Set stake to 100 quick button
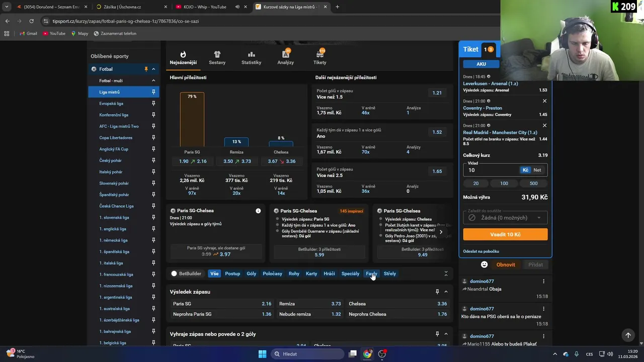The image size is (644, 362). pos(504,184)
